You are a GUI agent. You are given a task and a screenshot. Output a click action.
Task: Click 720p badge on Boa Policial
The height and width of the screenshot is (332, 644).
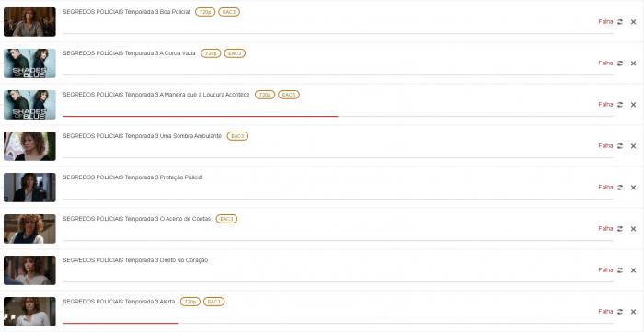pos(205,12)
